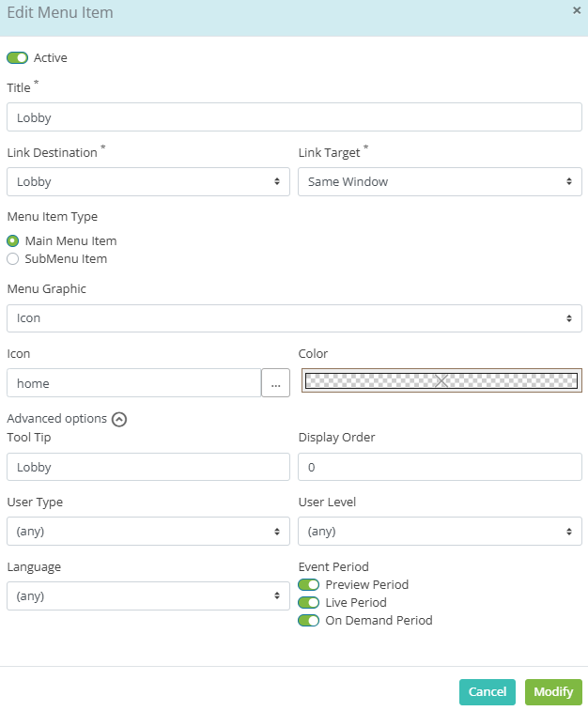Viewport: 588px width, 711px height.
Task: Open the User Level dropdown
Action: [440, 532]
